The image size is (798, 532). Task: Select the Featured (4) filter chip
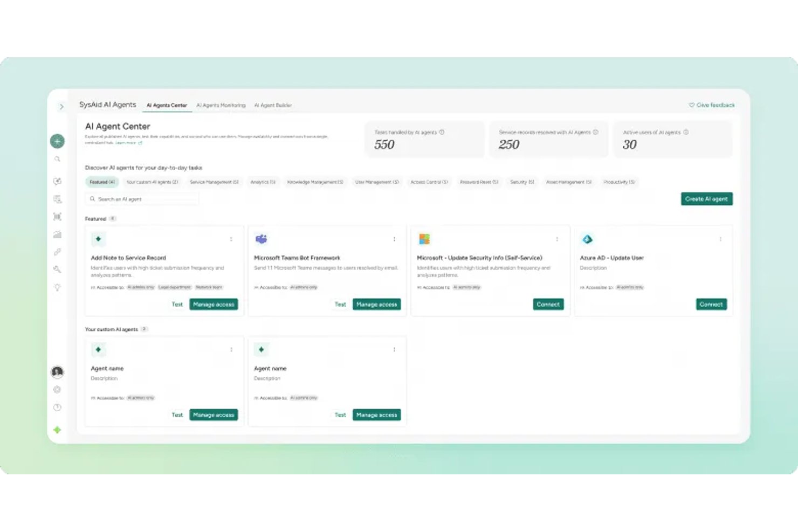pos(102,182)
